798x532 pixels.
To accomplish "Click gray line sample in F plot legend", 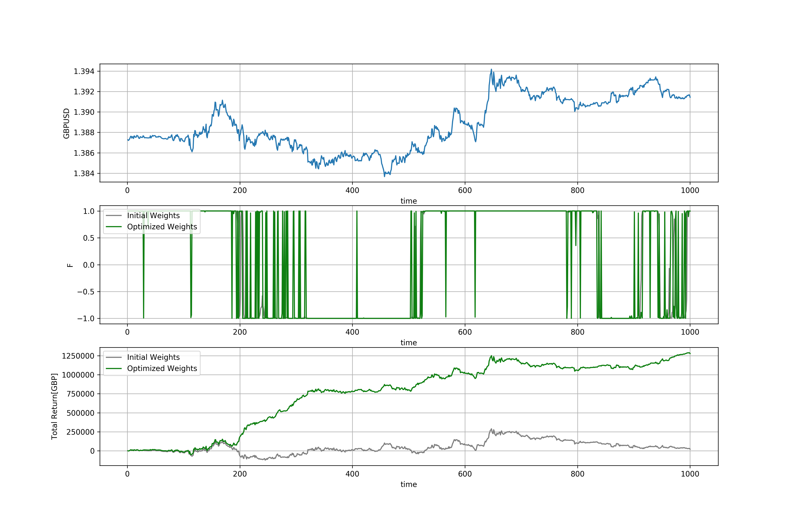I will [x=114, y=215].
